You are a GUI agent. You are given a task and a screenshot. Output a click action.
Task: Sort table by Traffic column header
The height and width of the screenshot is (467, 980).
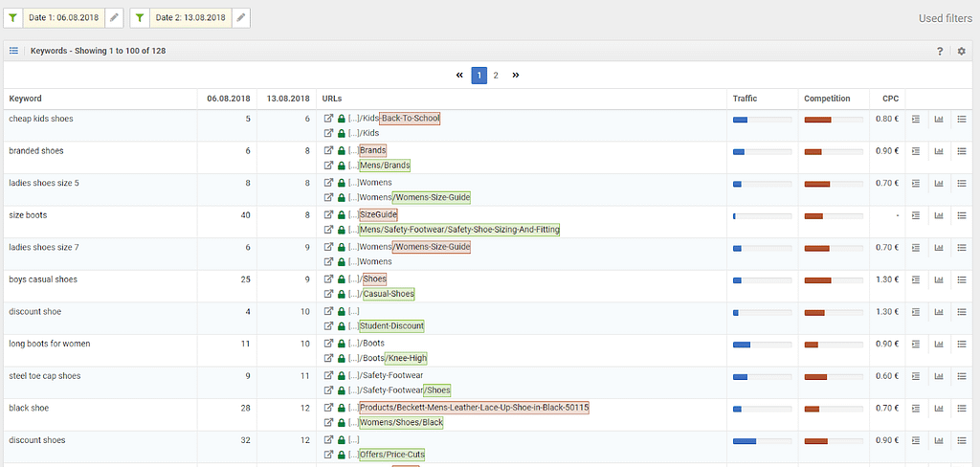[x=745, y=99]
